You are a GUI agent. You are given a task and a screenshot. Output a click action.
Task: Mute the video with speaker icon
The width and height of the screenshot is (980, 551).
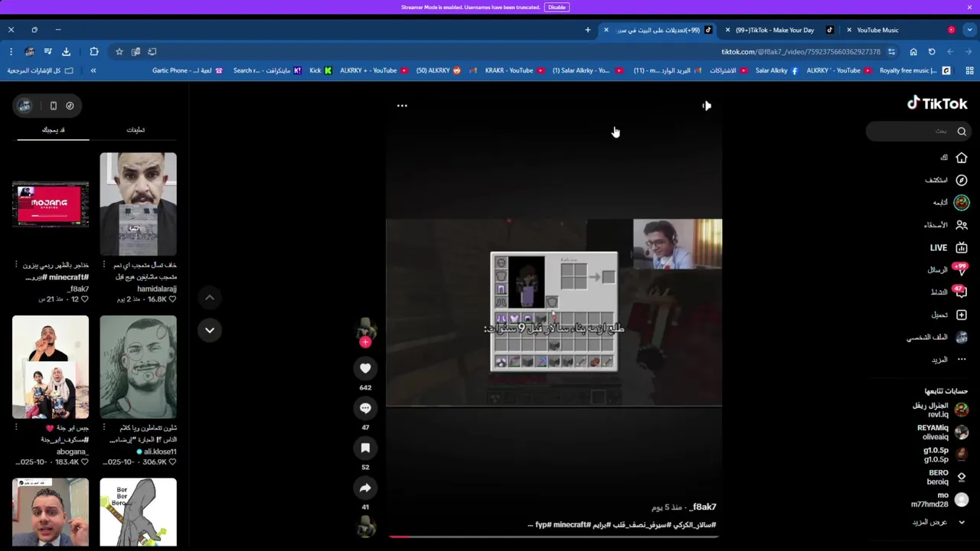(x=706, y=106)
